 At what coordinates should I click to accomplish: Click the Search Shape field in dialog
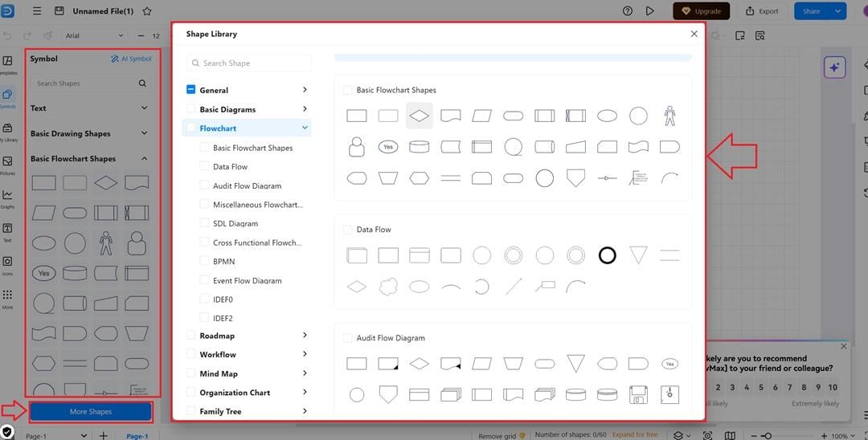[x=249, y=63]
